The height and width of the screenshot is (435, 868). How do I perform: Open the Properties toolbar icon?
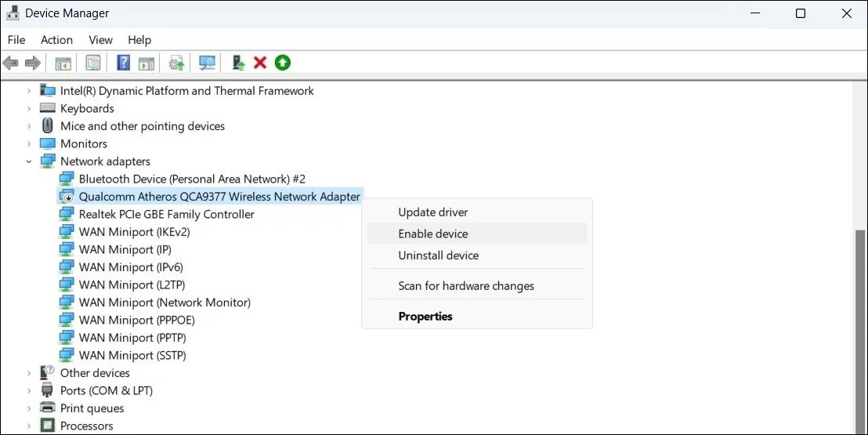tap(93, 63)
